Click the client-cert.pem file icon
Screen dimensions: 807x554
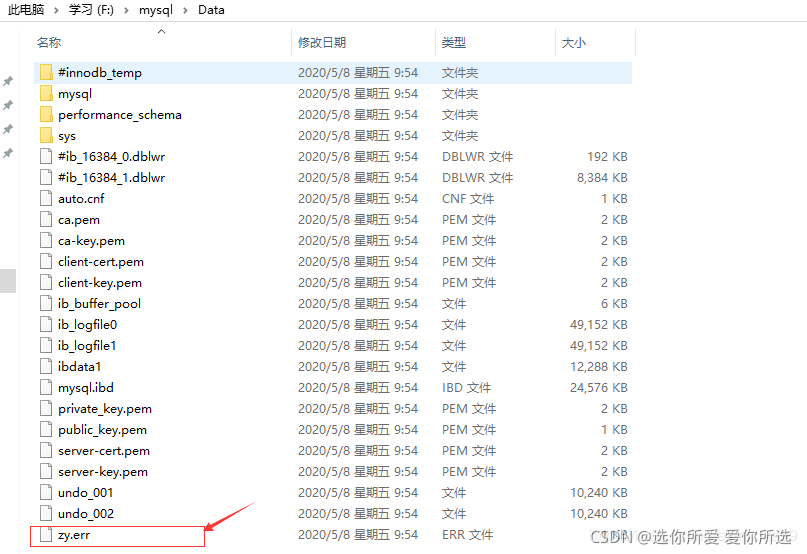(46, 262)
